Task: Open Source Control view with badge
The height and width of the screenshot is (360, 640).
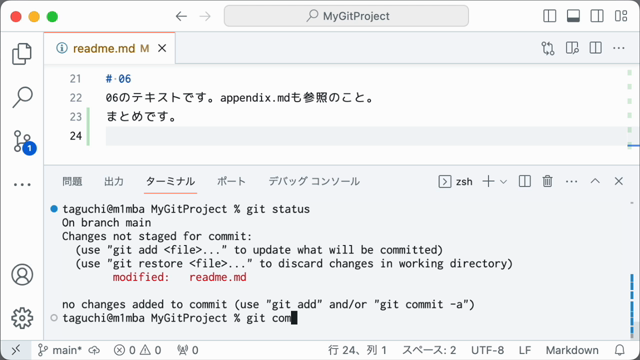Action: tap(24, 142)
